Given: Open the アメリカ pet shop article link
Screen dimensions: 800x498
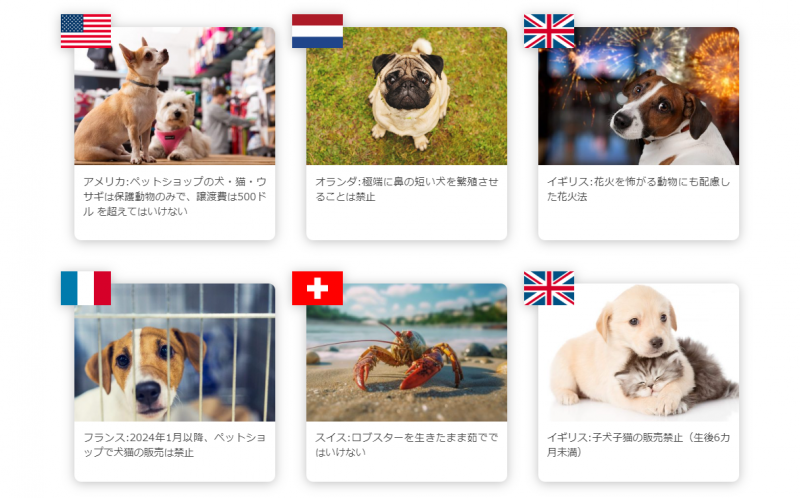Looking at the screenshot, I should [175, 196].
